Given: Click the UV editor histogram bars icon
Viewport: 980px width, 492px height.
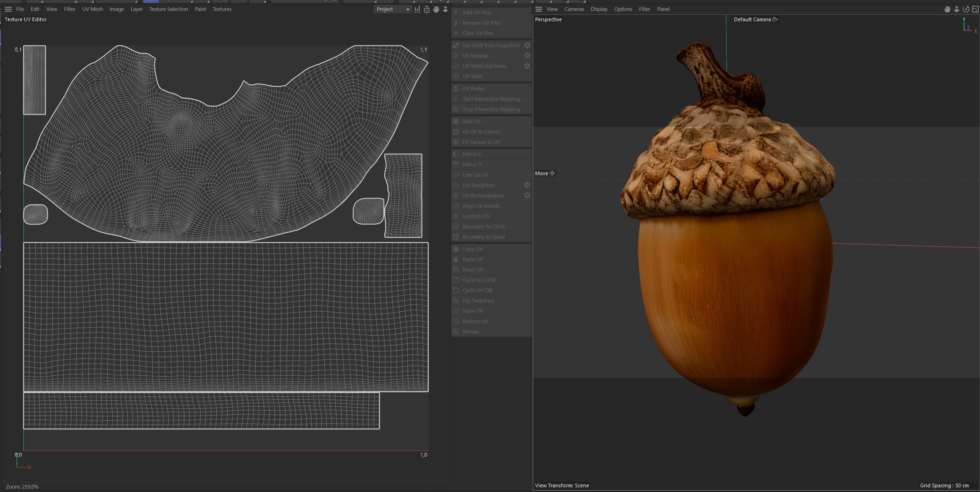Looking at the screenshot, I should coord(417,9).
